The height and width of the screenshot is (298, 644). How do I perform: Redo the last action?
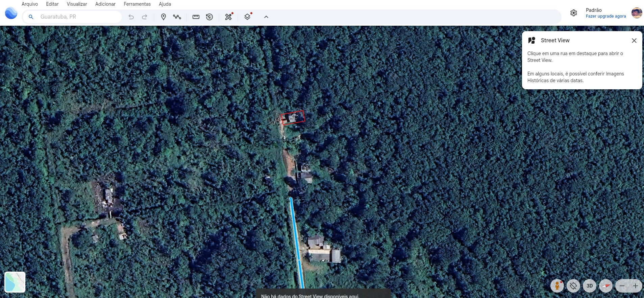(x=145, y=17)
